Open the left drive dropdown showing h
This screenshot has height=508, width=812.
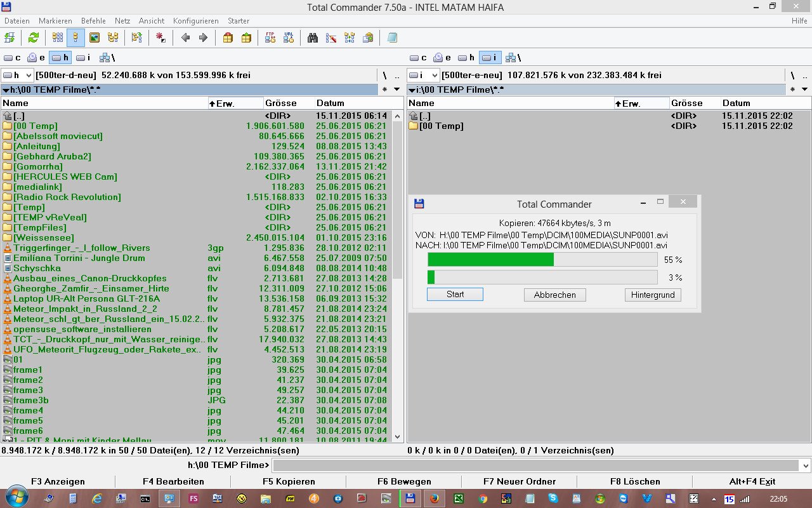(x=17, y=75)
